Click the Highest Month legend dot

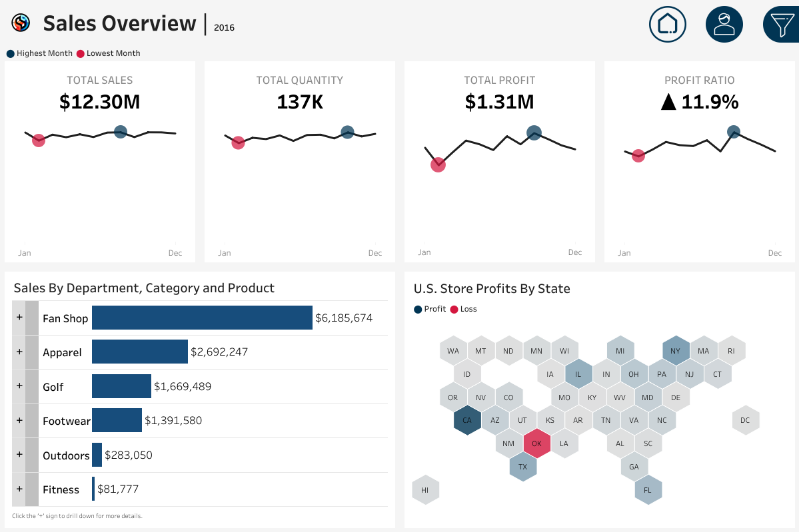click(10, 53)
